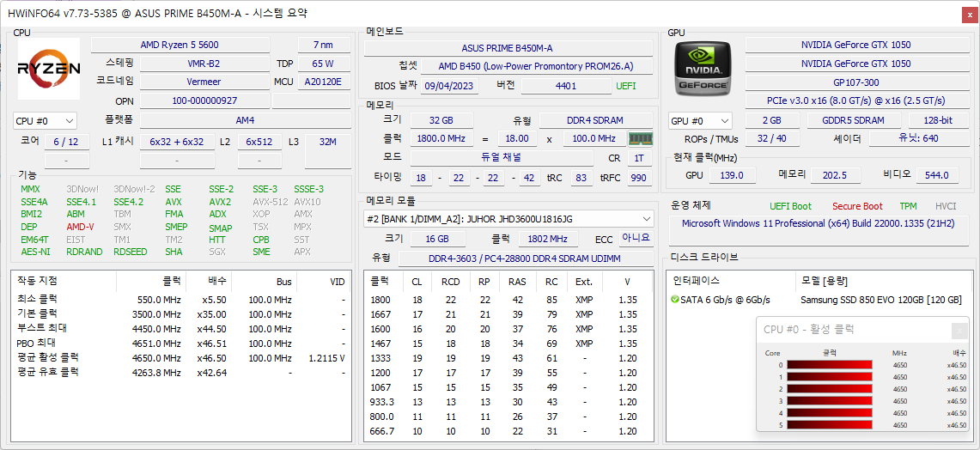980x450 pixels.
Task: Click the Core 3 clock bar
Action: click(830, 401)
